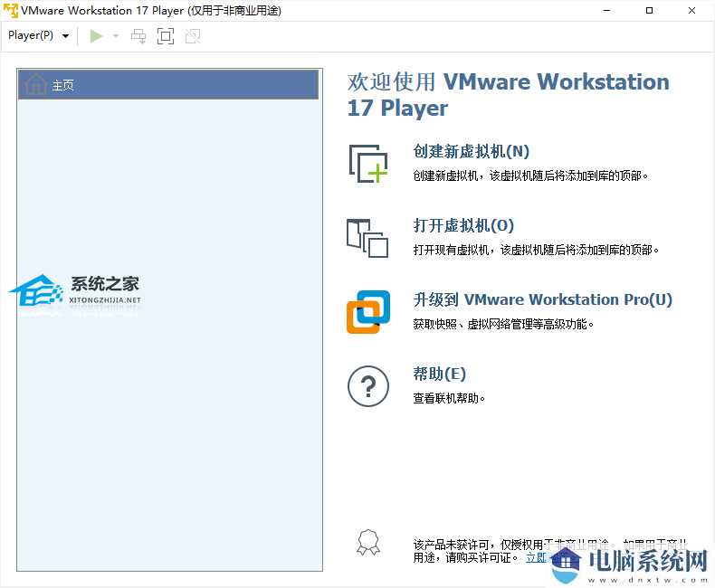Click the Unity mode toolbar icon
The width and height of the screenshot is (715, 588).
[x=193, y=36]
